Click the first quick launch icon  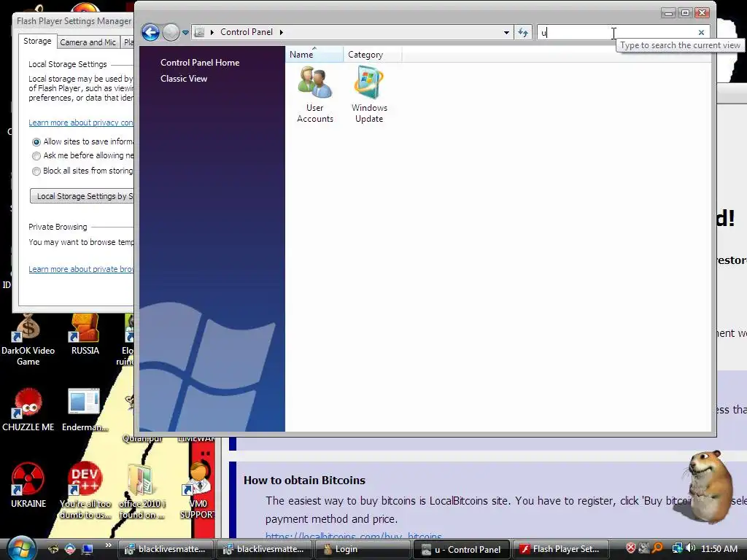pyautogui.click(x=53, y=549)
